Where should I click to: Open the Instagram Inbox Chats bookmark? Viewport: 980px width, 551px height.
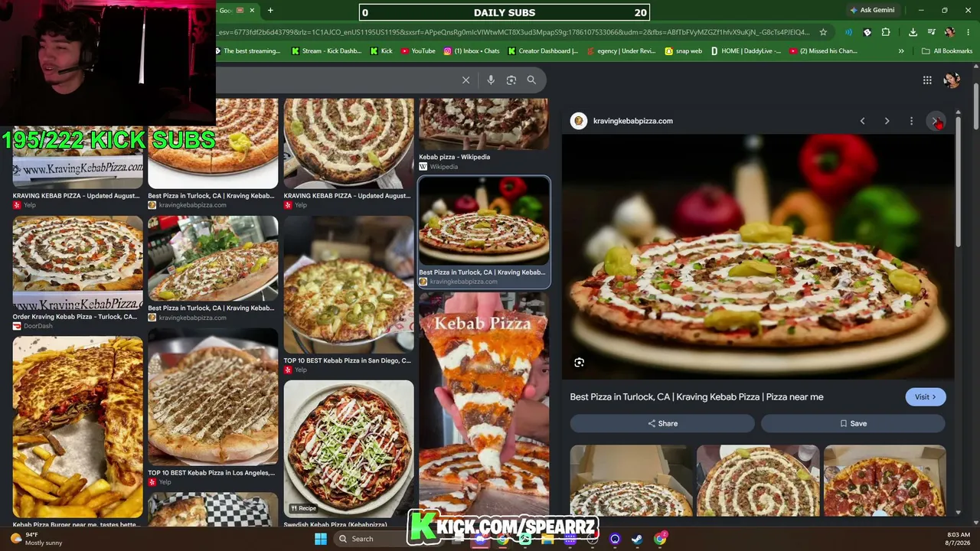(x=472, y=51)
